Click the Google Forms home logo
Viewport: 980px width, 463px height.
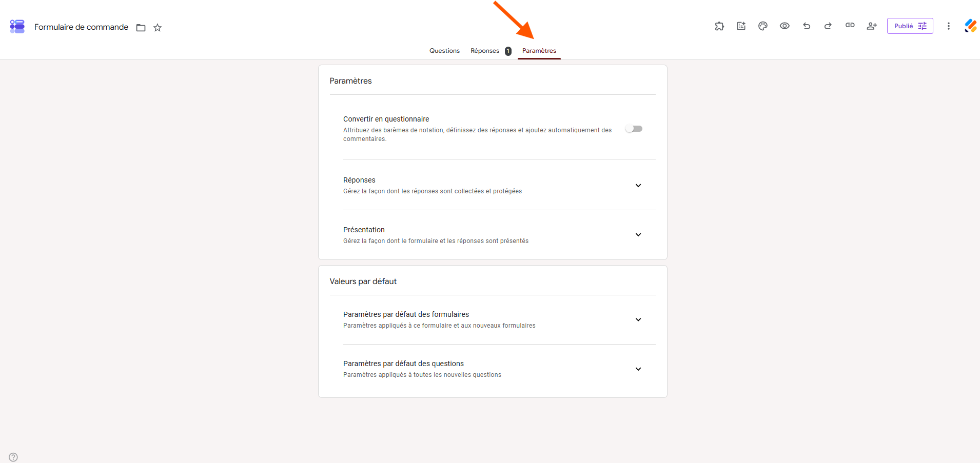[17, 27]
